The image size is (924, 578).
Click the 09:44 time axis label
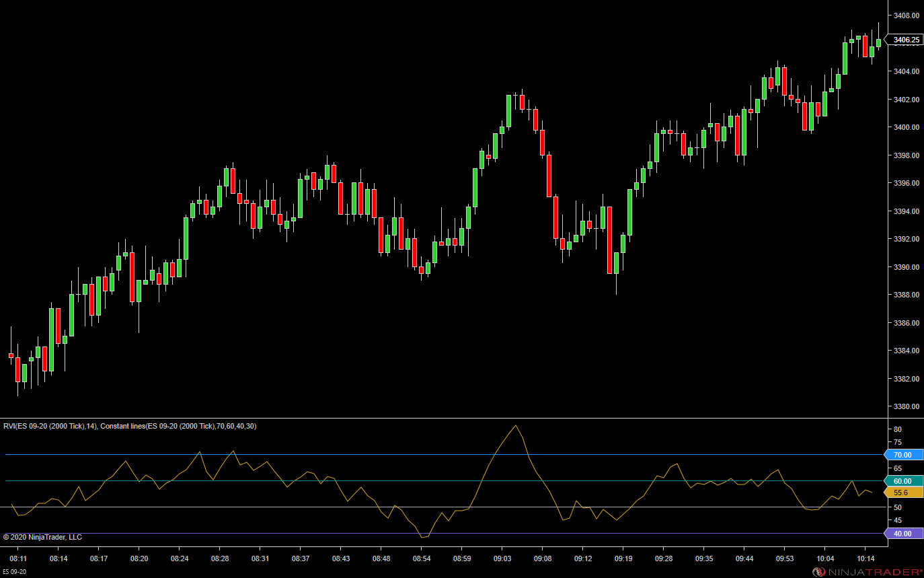coord(744,559)
